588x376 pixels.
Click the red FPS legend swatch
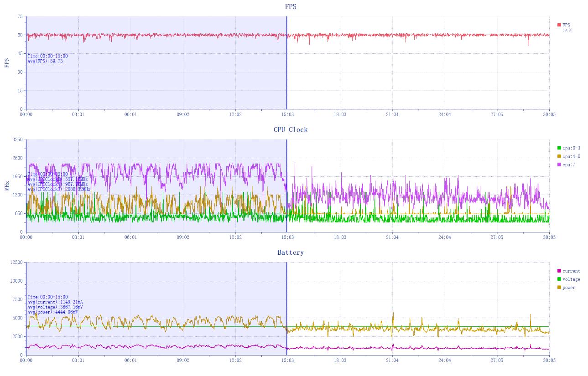559,25
